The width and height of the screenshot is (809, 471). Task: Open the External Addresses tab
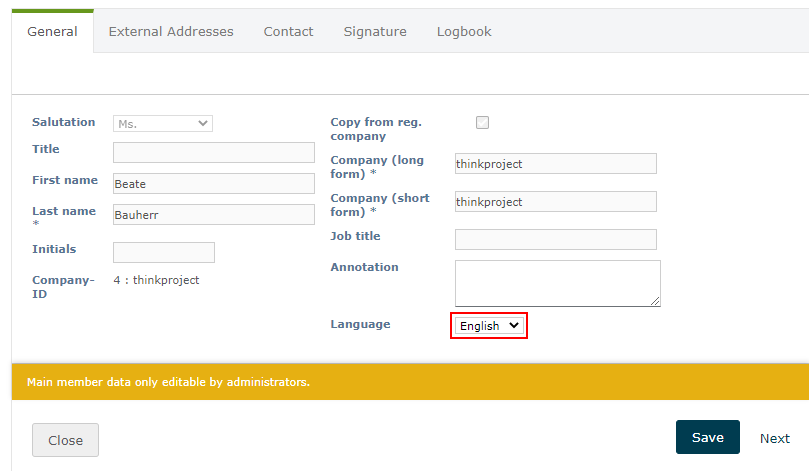coord(171,32)
